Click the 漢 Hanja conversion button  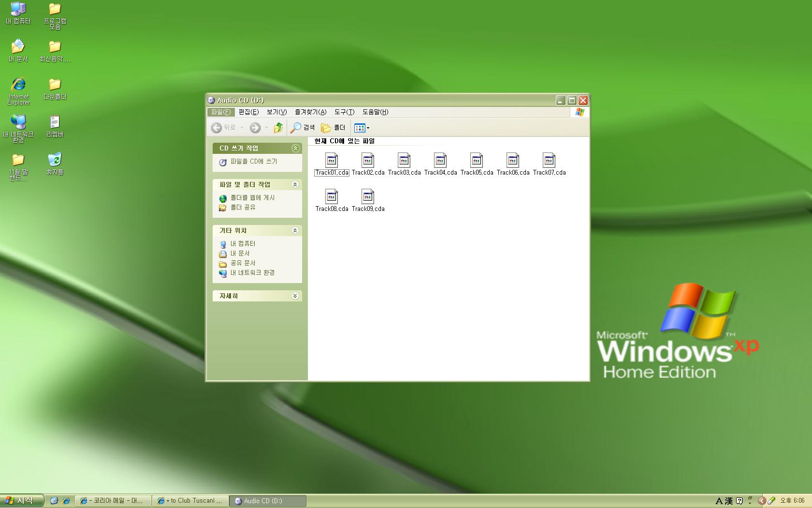click(x=729, y=501)
